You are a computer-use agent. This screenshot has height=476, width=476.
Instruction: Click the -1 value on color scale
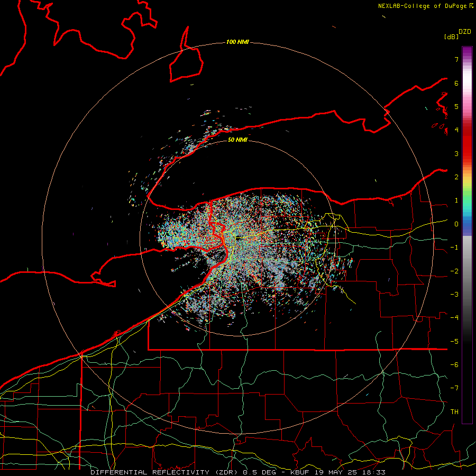tap(454, 248)
